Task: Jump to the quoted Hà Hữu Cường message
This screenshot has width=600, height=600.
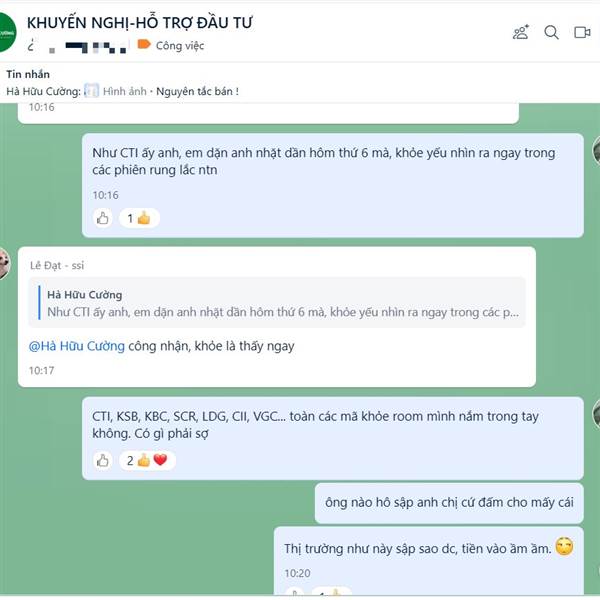Action: point(277,303)
